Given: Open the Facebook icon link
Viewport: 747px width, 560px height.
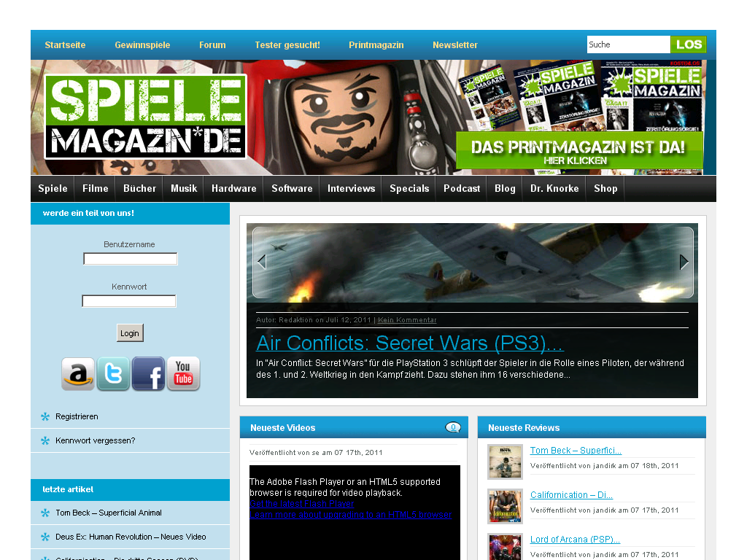Looking at the screenshot, I should pyautogui.click(x=149, y=374).
